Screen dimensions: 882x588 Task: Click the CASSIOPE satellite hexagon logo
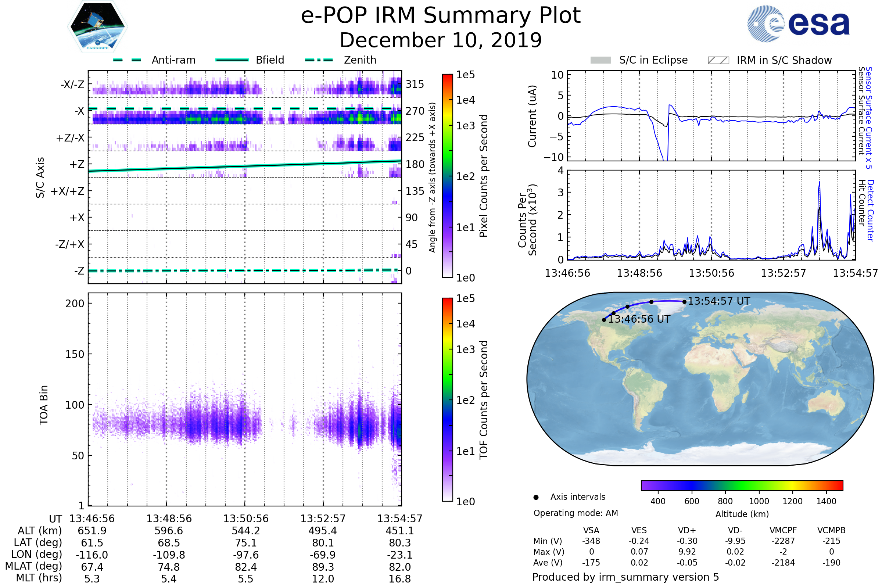pyautogui.click(x=97, y=27)
